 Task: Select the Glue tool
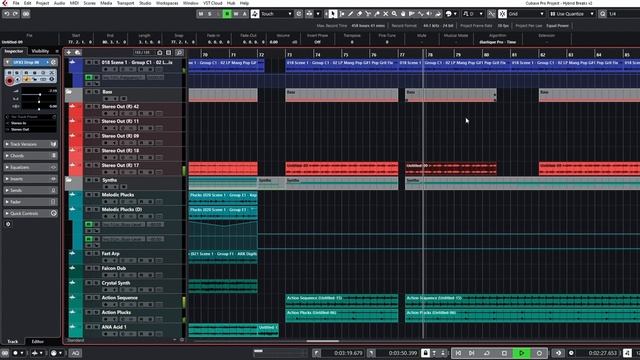click(x=377, y=14)
